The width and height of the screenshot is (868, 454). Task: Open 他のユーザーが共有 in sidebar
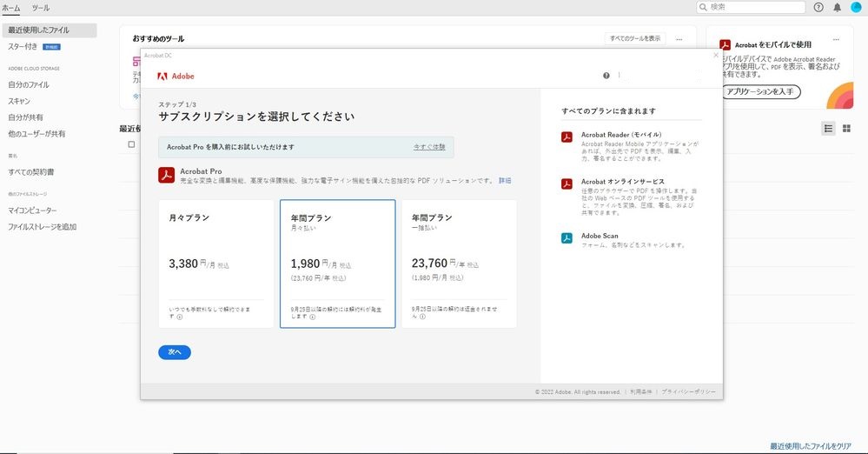pyautogui.click(x=36, y=134)
